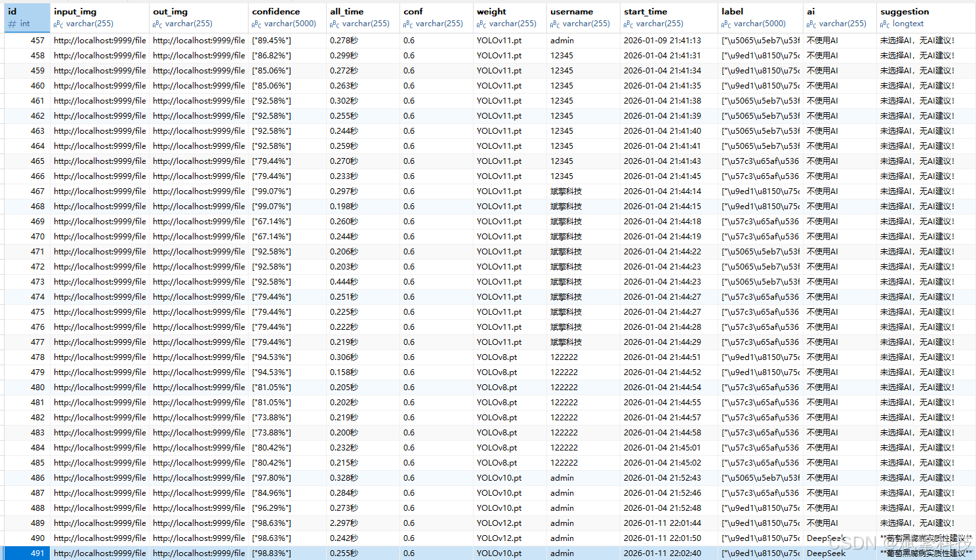Select the weight column header
This screenshot has width=976, height=560.
point(510,17)
